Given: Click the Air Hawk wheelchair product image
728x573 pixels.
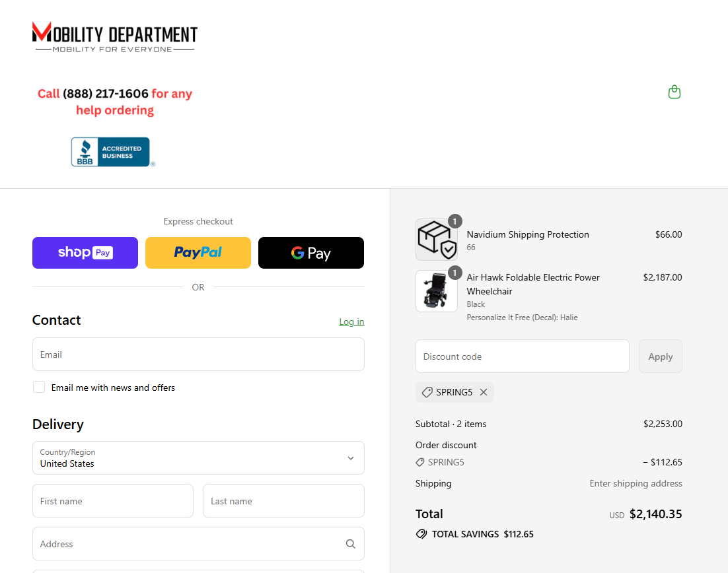Looking at the screenshot, I should 436,291.
